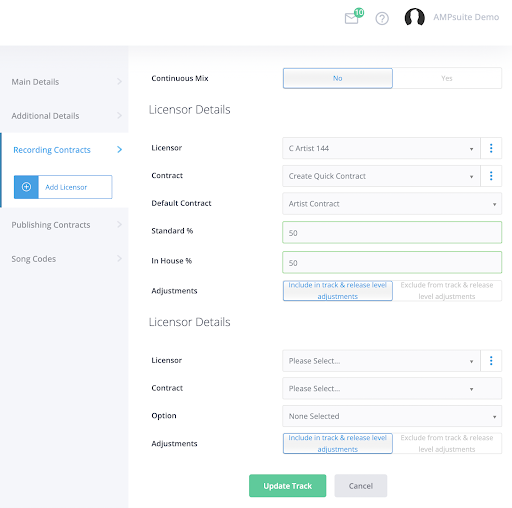Click the green Update Track button
This screenshot has height=508, width=512.
point(287,486)
